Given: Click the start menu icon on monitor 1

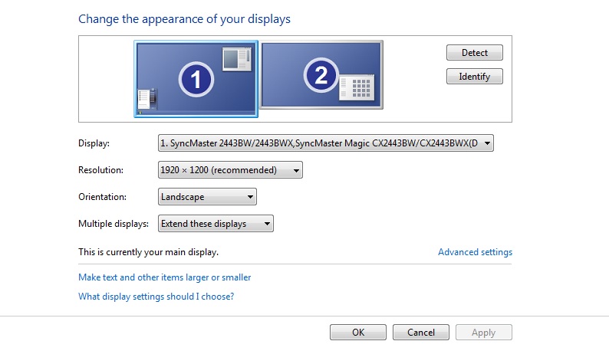Looking at the screenshot, I should pyautogui.click(x=147, y=99).
